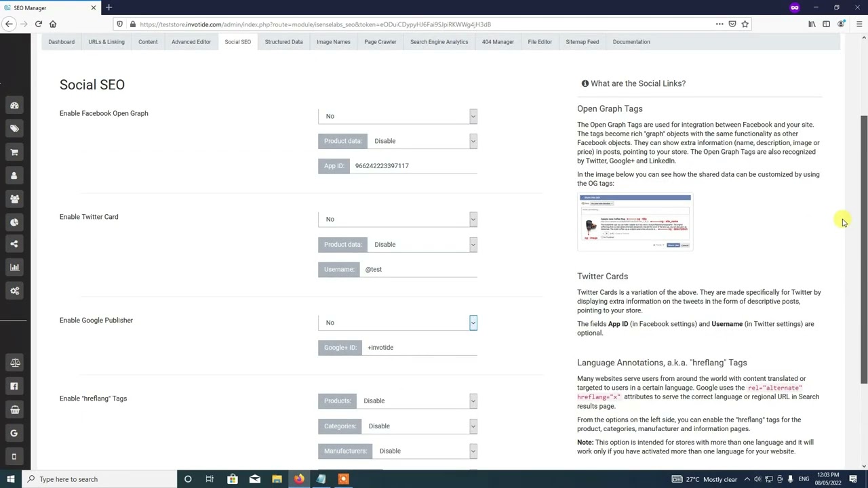Select the tags icon in the sidebar

pyautogui.click(x=14, y=128)
